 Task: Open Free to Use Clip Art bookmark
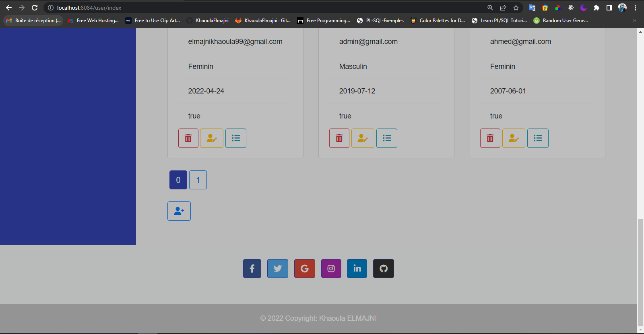tap(153, 21)
